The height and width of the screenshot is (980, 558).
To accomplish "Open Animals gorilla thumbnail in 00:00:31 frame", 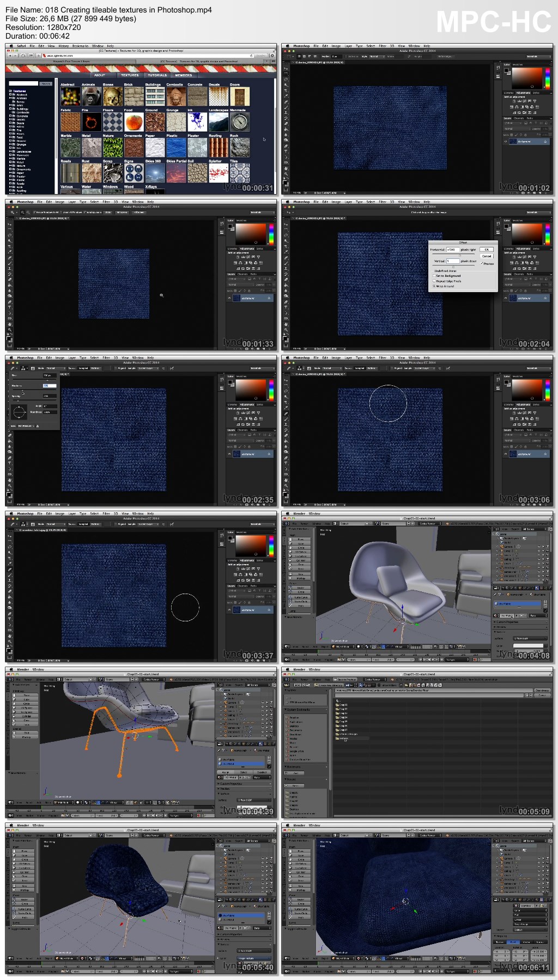I will coord(92,96).
